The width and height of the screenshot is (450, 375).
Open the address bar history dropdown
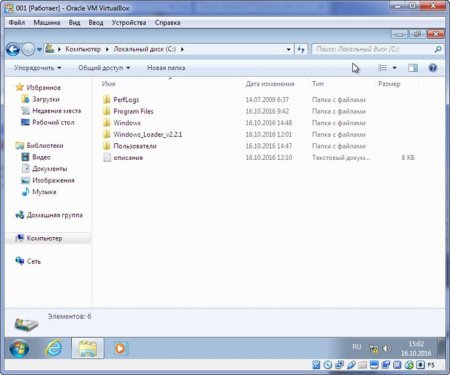point(288,49)
